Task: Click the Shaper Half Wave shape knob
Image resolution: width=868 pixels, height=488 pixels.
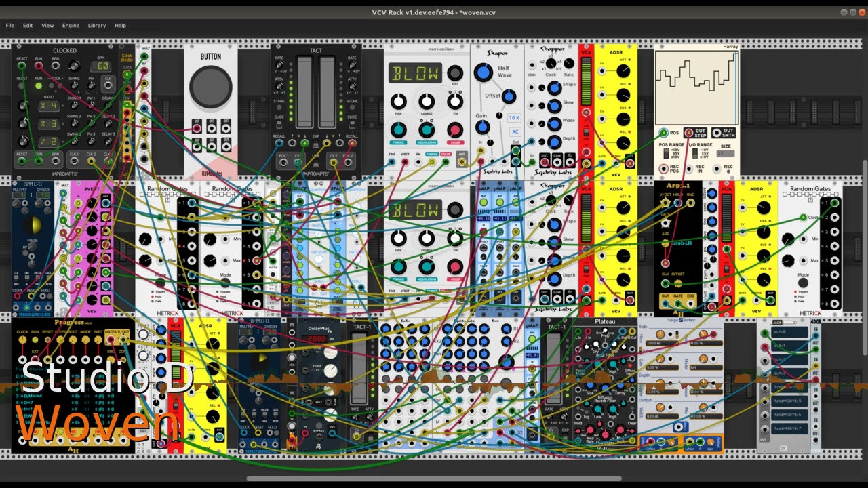Action: (x=483, y=72)
